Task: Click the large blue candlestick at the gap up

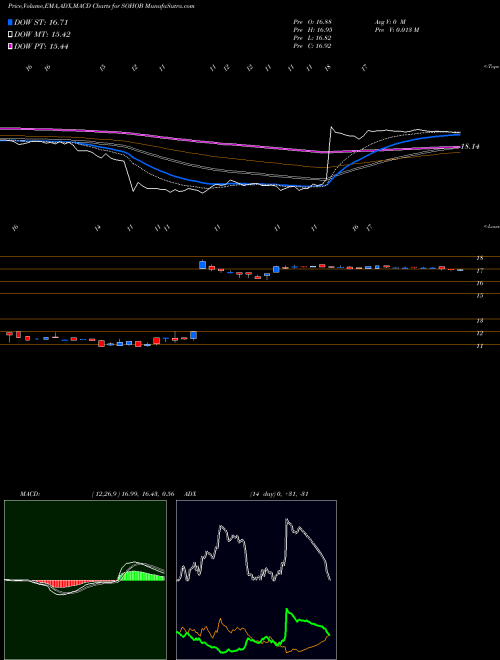Action: pyautogui.click(x=202, y=265)
